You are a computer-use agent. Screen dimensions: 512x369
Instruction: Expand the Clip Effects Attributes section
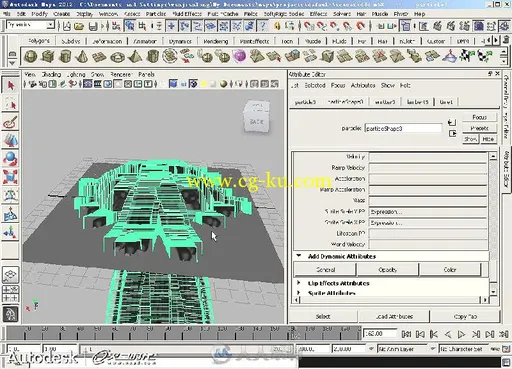click(299, 283)
